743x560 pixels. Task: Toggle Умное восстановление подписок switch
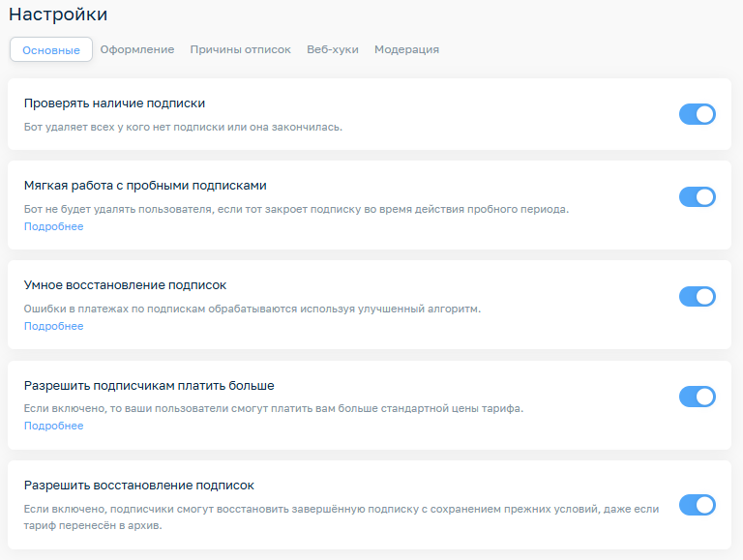(x=697, y=297)
